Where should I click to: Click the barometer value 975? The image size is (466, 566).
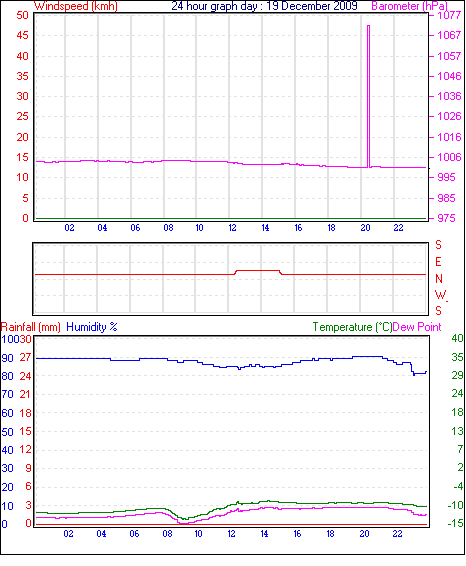tap(447, 218)
